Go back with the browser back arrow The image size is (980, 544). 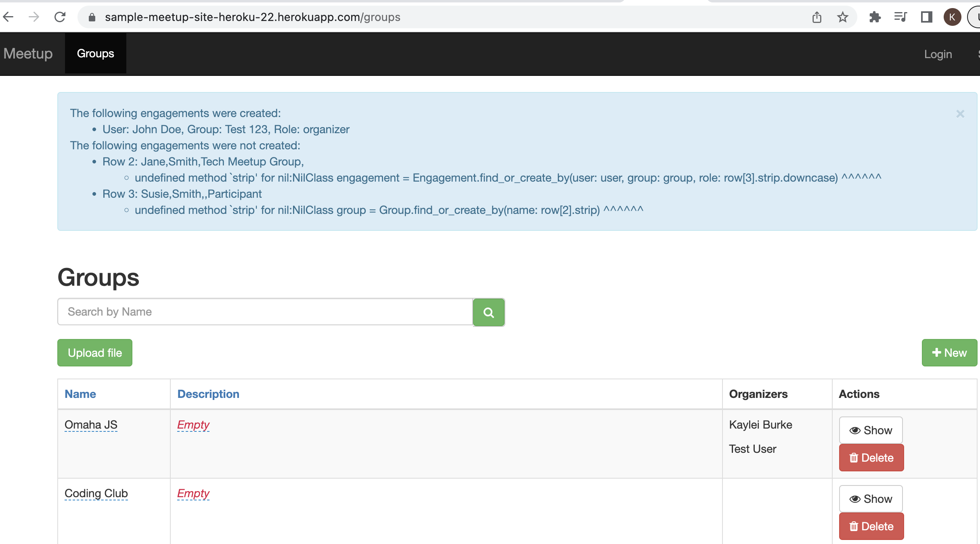tap(8, 17)
